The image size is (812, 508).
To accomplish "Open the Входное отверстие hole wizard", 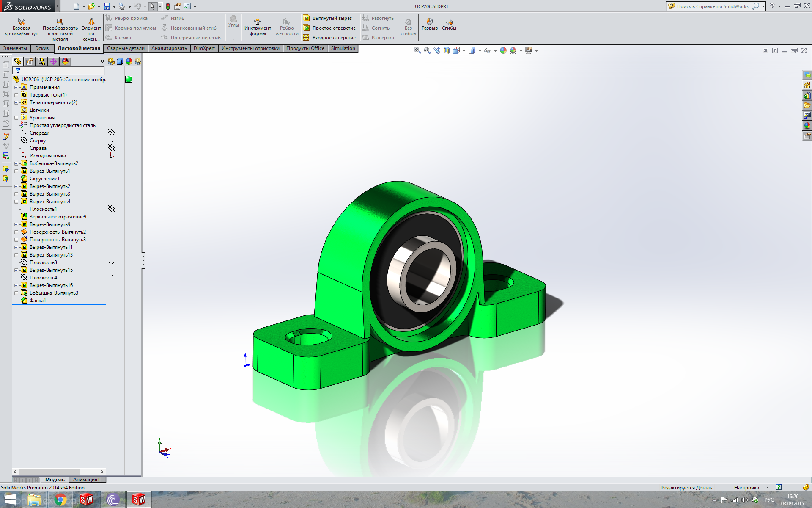I will [329, 38].
